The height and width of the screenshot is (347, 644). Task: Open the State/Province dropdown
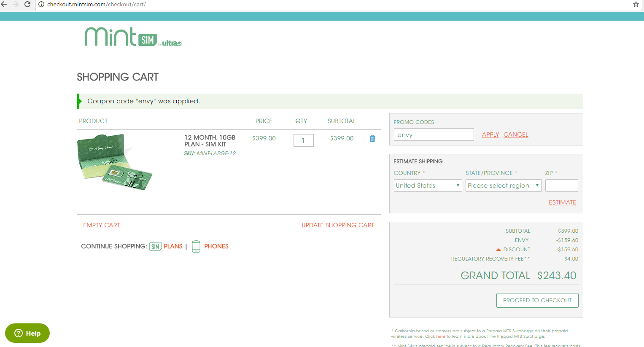(x=503, y=186)
